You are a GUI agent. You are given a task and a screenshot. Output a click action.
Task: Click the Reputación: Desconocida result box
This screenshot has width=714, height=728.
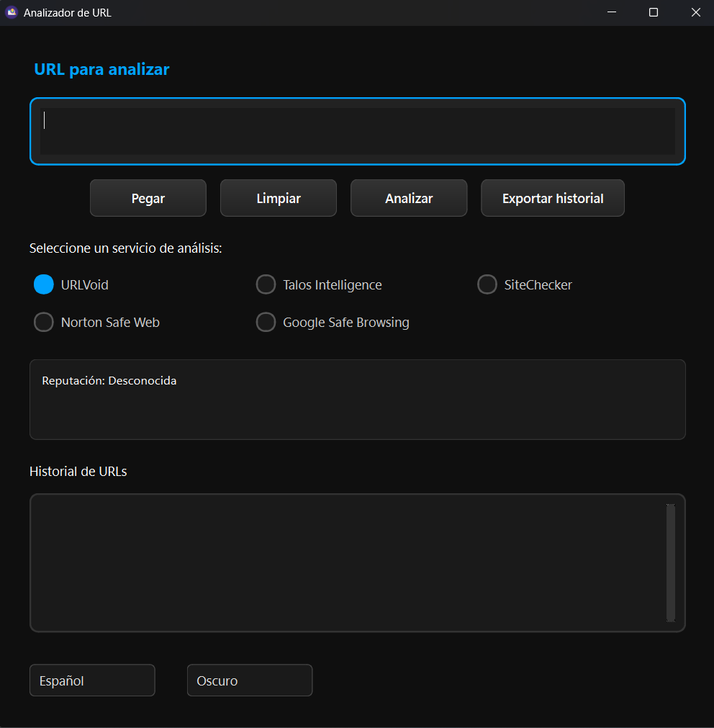click(x=357, y=400)
